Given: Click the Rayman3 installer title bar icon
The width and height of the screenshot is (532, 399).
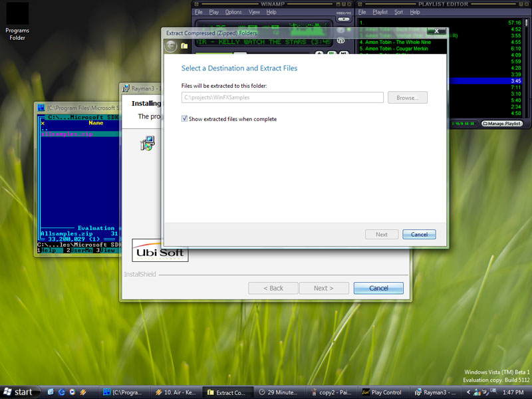Looking at the screenshot, I should (126, 88).
